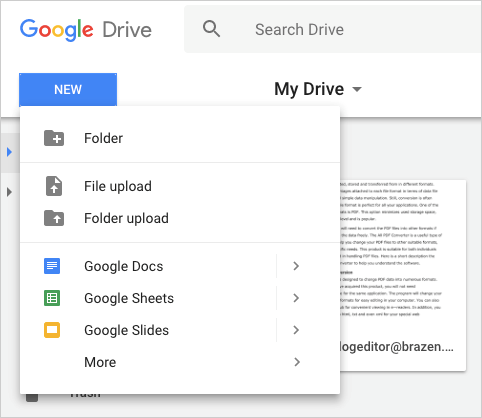Create a new Google Docs document

click(x=148, y=266)
